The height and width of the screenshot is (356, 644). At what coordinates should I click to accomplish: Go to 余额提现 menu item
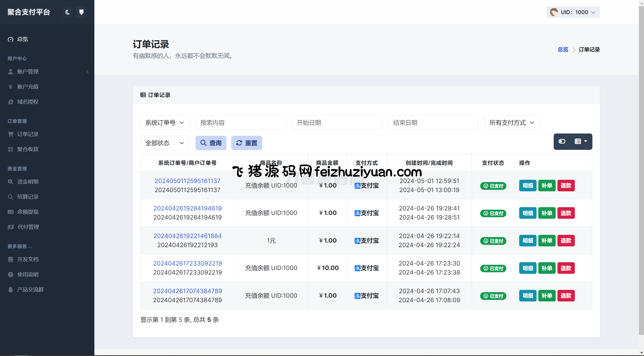[x=28, y=212]
